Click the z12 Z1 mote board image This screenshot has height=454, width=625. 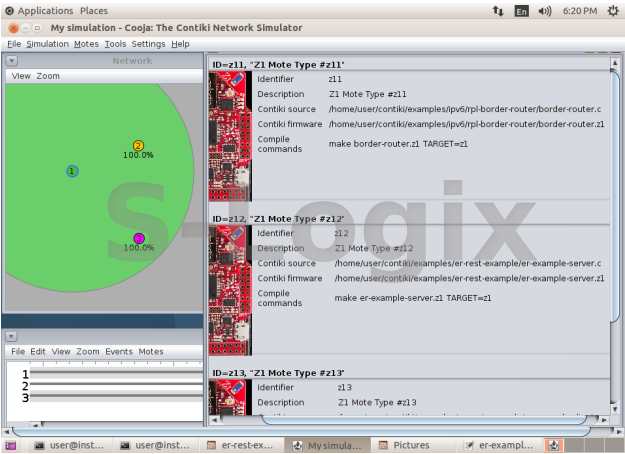pos(230,290)
